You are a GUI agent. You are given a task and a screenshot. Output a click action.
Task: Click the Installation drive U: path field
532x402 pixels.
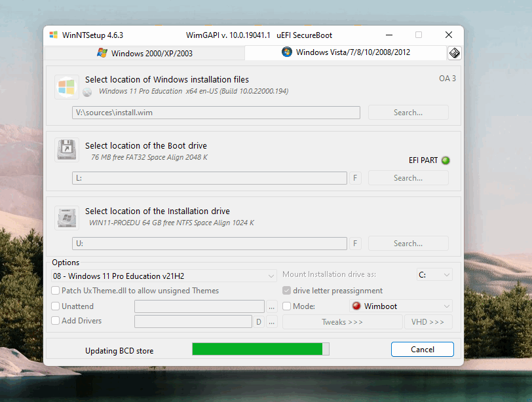tap(210, 244)
